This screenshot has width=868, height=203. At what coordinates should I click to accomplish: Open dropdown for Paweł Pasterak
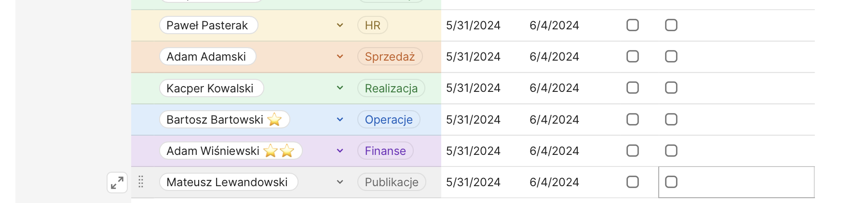(340, 25)
